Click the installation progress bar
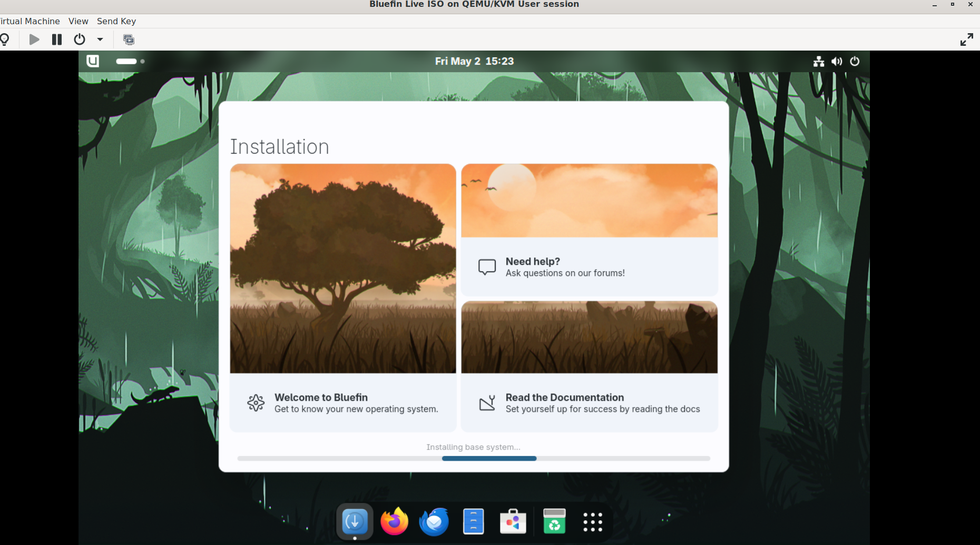Viewport: 980px width, 545px height. click(x=474, y=459)
